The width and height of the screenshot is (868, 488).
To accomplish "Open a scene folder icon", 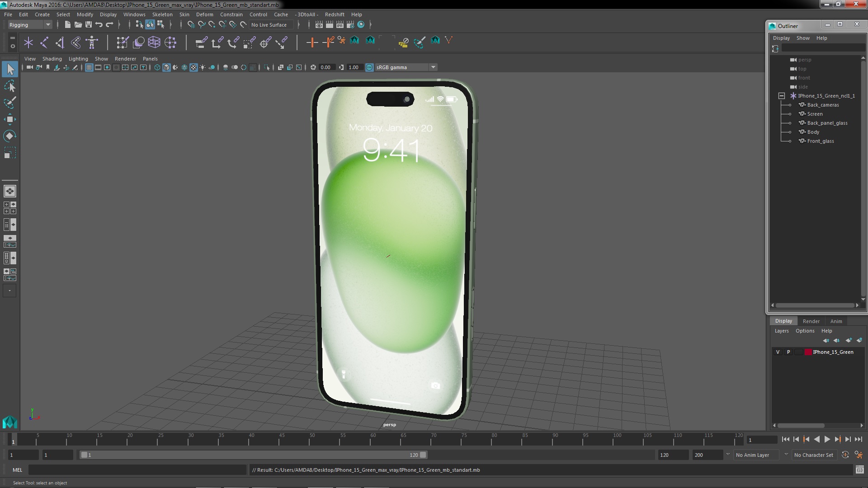I will pyautogui.click(x=78, y=25).
